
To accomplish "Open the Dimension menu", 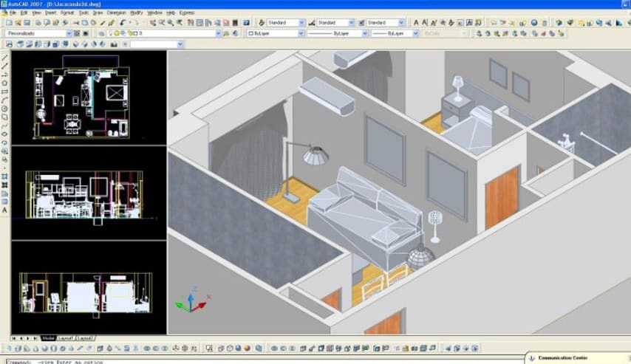I will pos(116,13).
